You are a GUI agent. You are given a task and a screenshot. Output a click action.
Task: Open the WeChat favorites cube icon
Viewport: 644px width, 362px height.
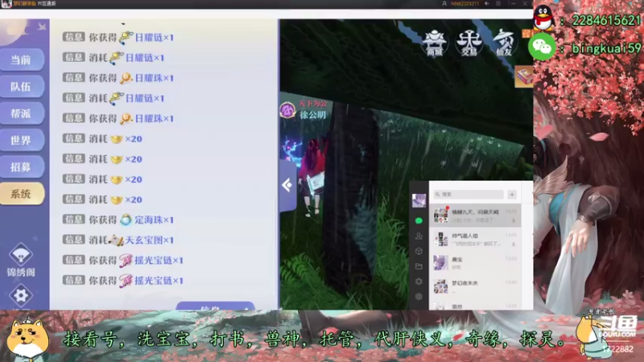(419, 251)
